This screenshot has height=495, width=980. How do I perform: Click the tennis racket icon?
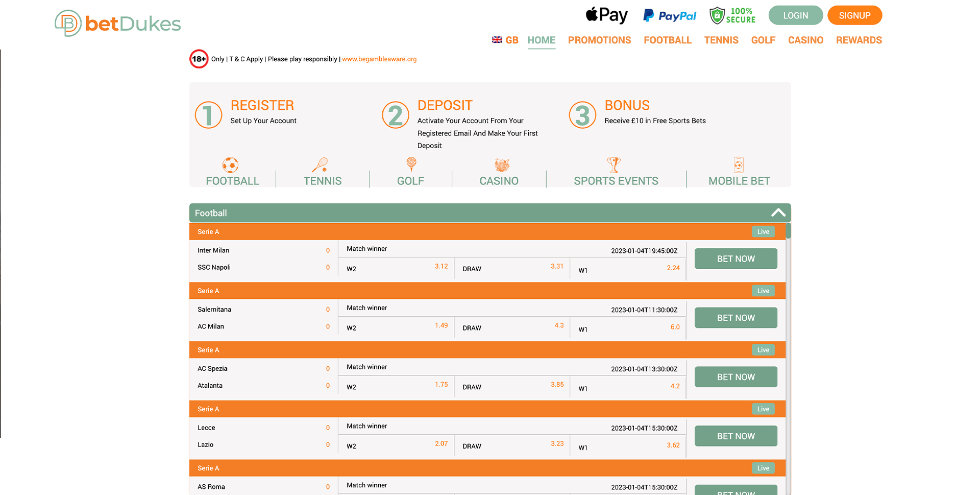tap(320, 165)
